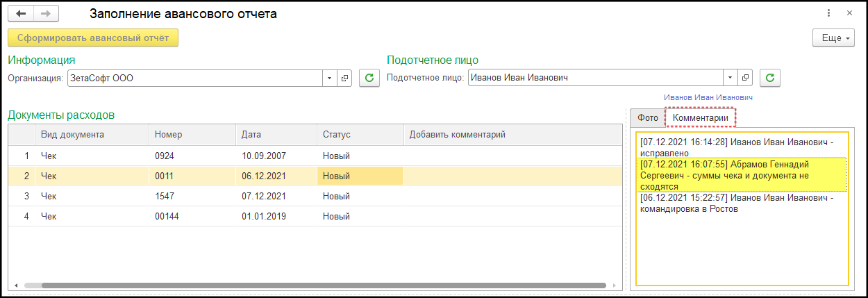
Task: Click the Подотчетное лицо input field
Action: (596, 78)
